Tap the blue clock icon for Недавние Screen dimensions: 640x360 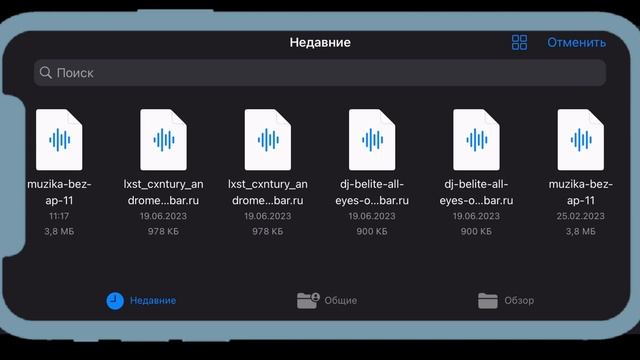point(115,301)
